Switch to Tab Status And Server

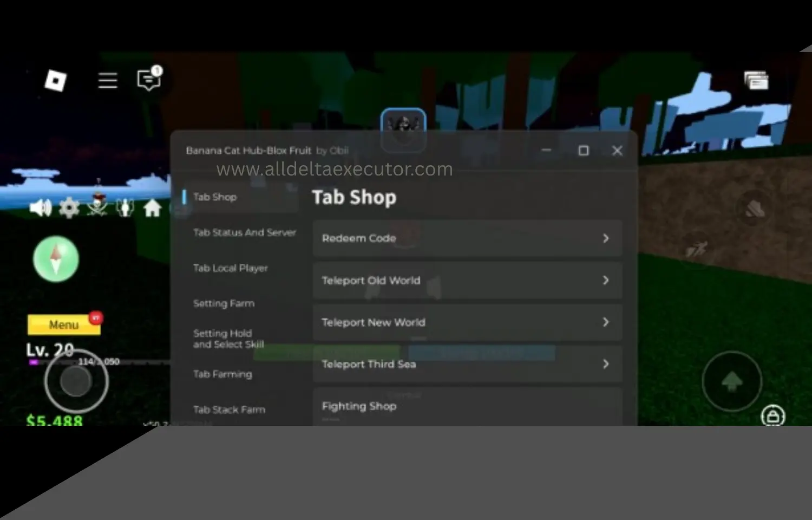(245, 232)
